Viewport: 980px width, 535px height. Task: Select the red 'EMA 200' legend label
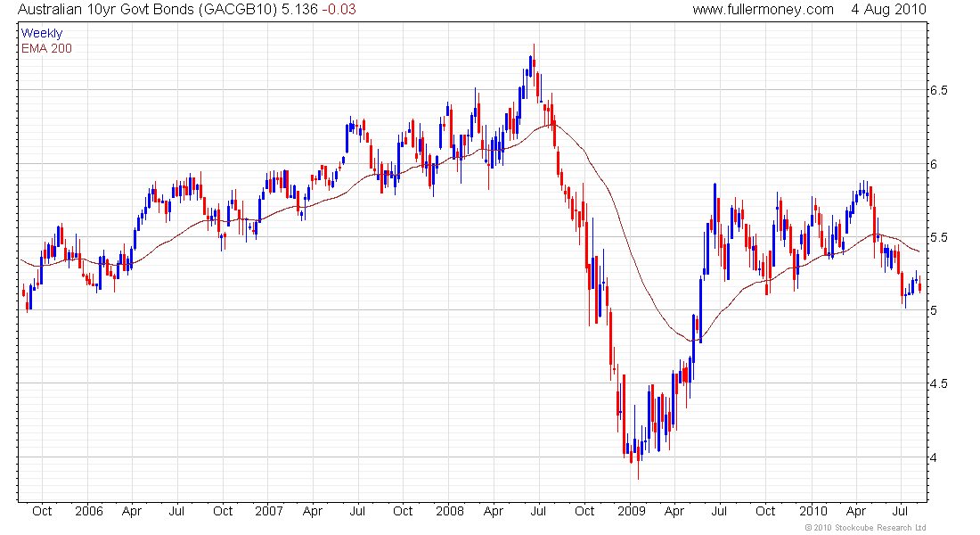click(x=46, y=48)
